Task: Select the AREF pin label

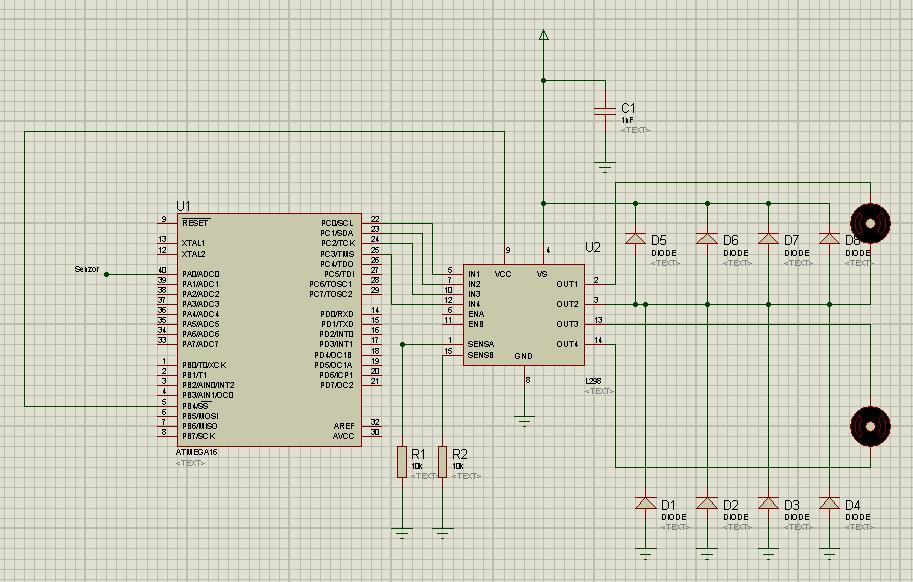Action: [x=344, y=426]
